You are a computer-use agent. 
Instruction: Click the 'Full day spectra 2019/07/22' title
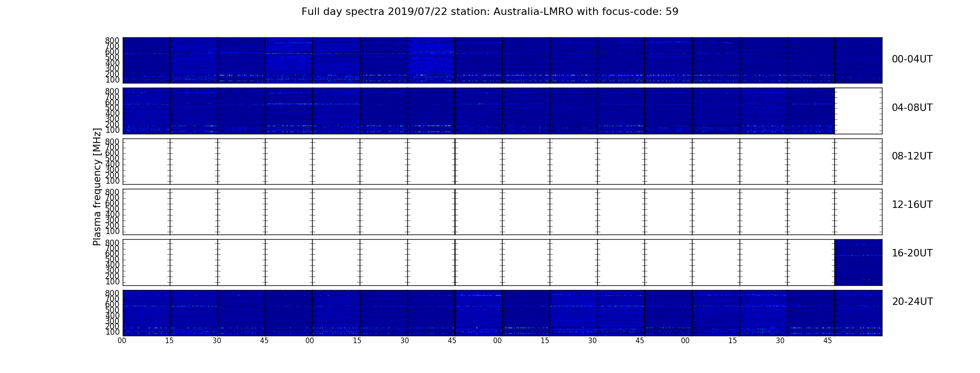point(490,12)
